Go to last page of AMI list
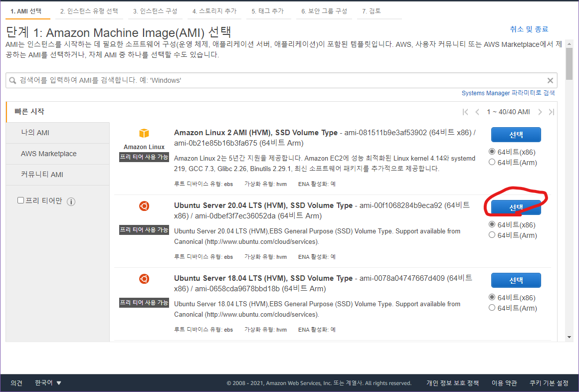Viewport: 579px width, 392px height. [551, 112]
